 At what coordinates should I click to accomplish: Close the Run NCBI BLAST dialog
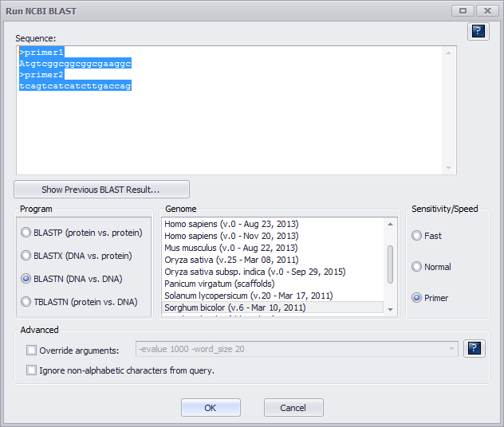tap(487, 10)
